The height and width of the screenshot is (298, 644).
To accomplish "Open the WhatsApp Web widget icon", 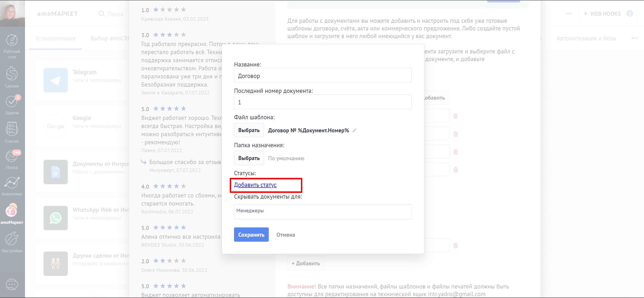I will 55,218.
